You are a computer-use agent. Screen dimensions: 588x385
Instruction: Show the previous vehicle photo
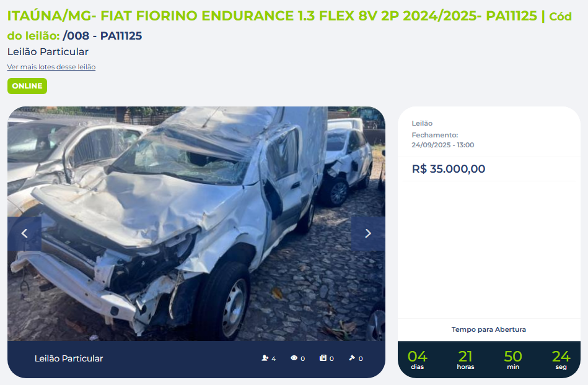tap(24, 233)
